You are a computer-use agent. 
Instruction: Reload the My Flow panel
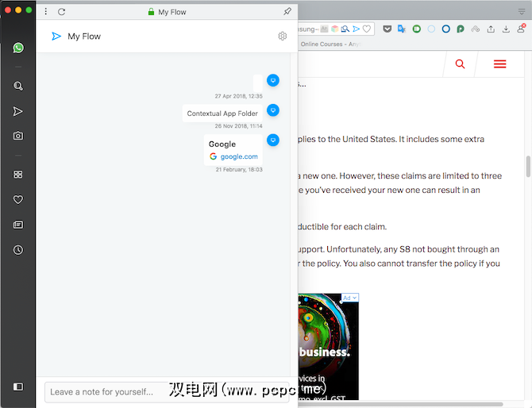(61, 12)
